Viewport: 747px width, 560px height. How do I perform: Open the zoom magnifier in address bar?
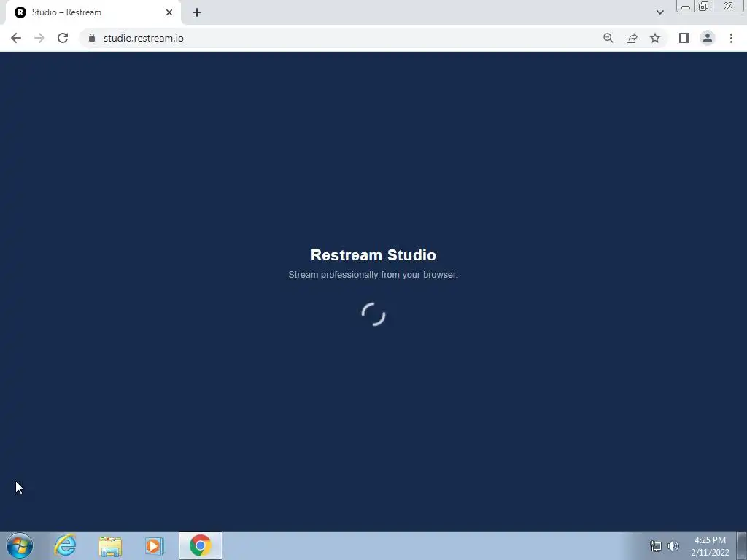click(608, 38)
